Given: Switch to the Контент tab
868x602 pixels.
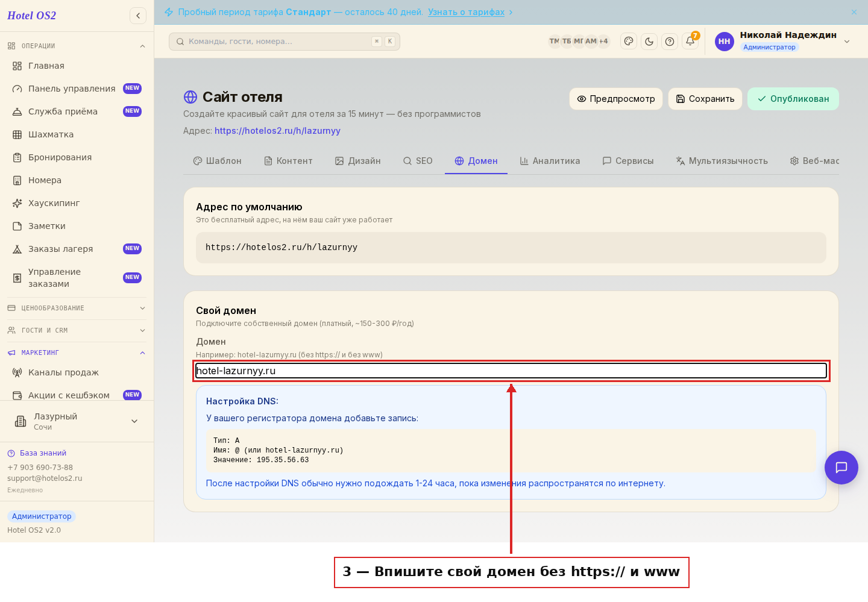Looking at the screenshot, I should click(x=288, y=161).
